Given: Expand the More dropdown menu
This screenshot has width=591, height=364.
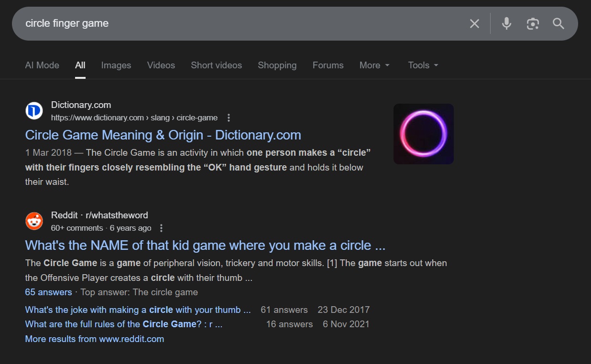Looking at the screenshot, I should 375,65.
